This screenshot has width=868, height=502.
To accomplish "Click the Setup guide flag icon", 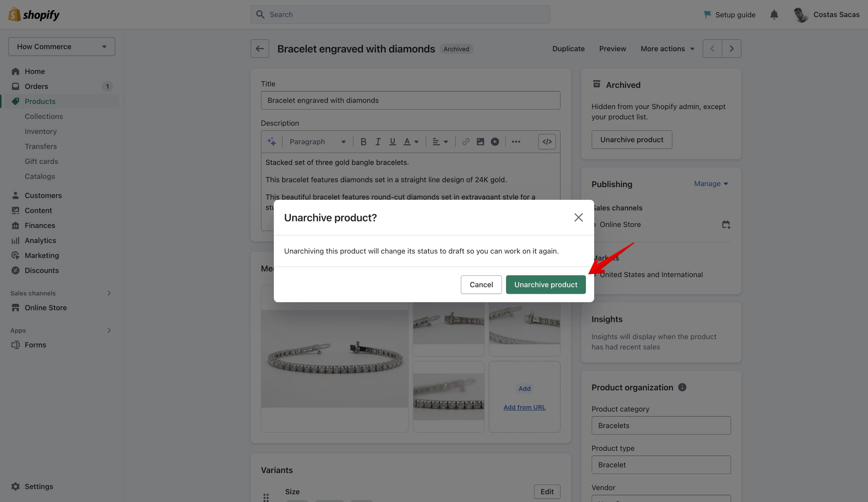I will pos(707,14).
